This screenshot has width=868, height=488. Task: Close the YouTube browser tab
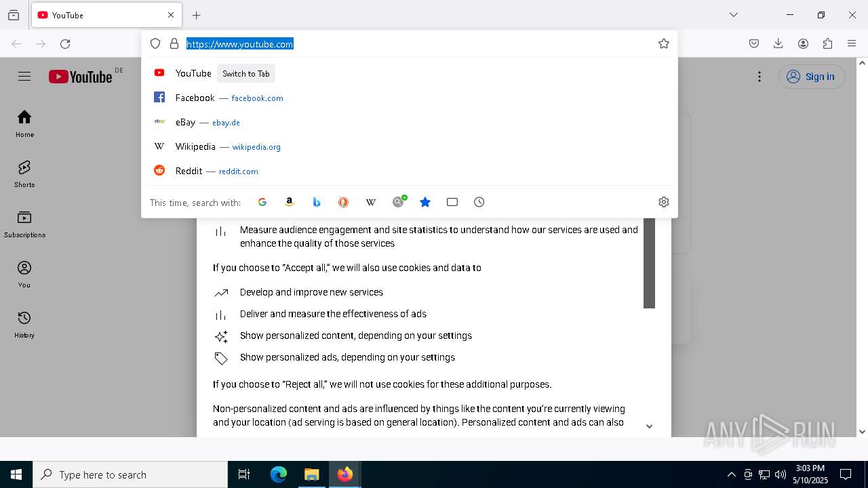[171, 15]
